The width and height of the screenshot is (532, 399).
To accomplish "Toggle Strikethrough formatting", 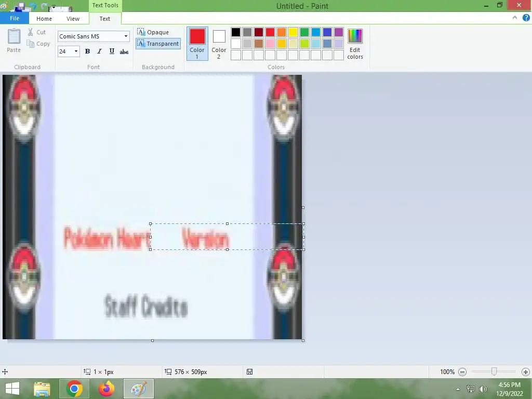I will 124,51.
